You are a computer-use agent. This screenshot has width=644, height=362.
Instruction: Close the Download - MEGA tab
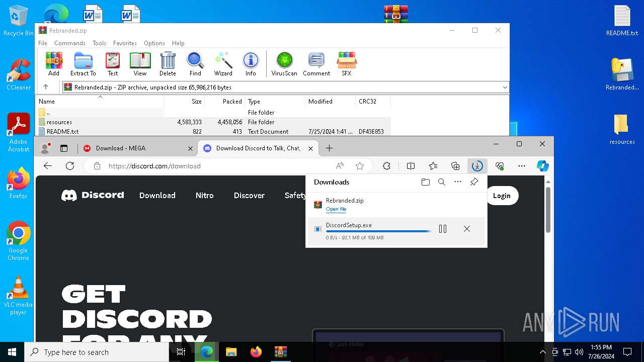click(190, 148)
